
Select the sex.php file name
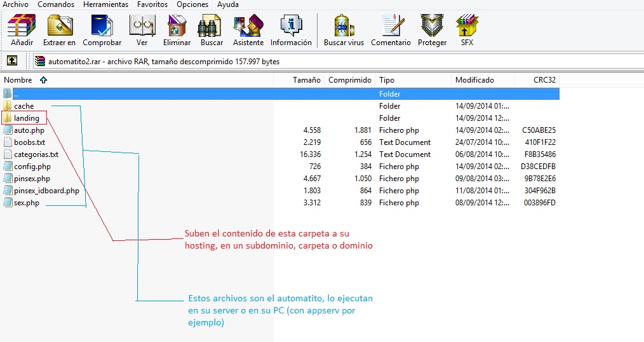tap(27, 203)
